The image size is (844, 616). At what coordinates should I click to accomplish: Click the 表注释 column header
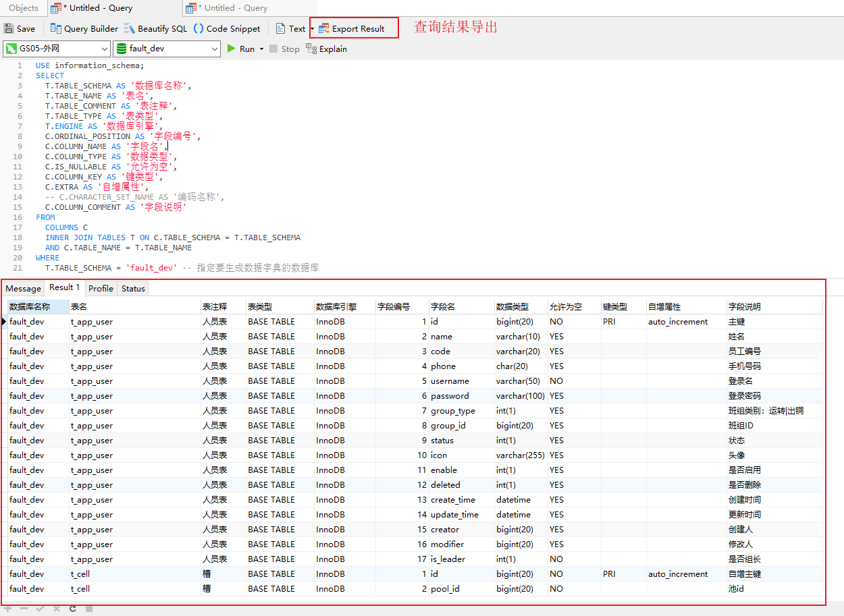(x=223, y=306)
